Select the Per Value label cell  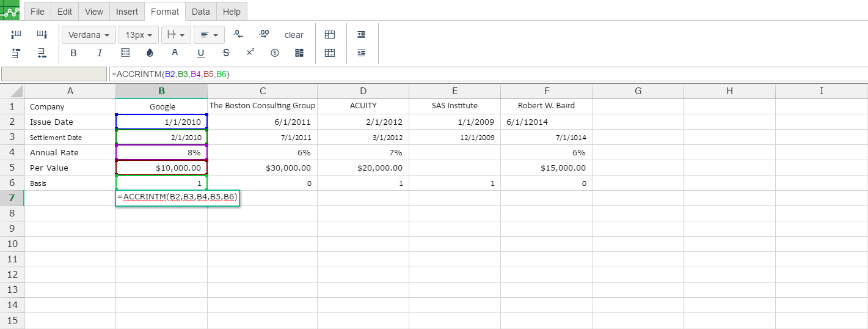70,168
